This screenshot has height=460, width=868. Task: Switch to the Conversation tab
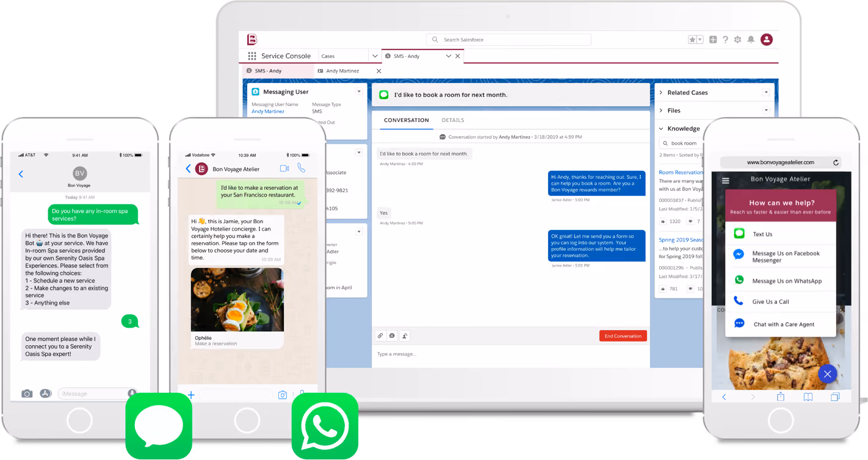[x=407, y=120]
